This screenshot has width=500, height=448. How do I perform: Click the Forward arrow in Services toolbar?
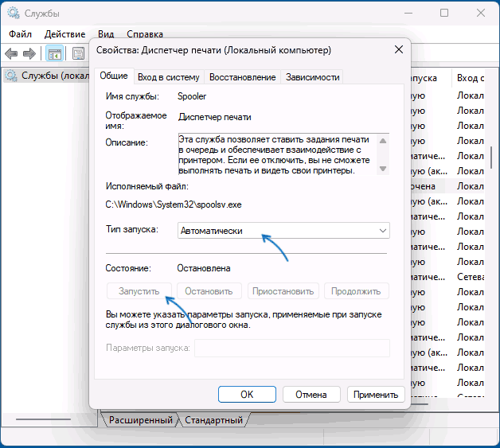(29, 53)
